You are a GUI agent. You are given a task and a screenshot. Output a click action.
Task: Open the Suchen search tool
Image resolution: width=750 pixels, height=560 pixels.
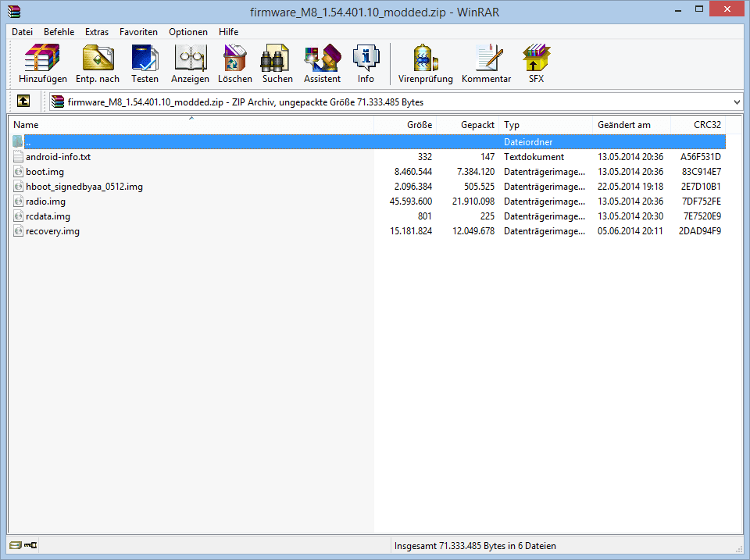[277, 63]
